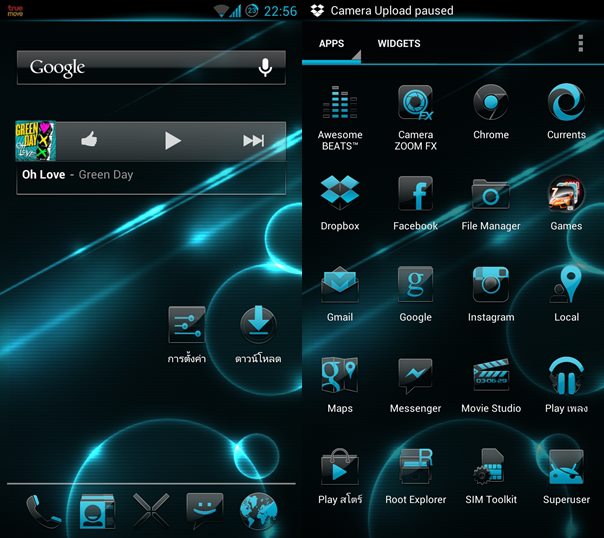
Task: Open Movie Studio app
Action: coord(491,374)
